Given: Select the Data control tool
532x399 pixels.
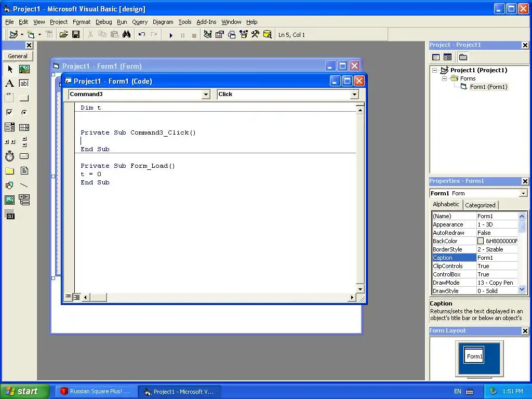Looking at the screenshot, I should point(24,200).
